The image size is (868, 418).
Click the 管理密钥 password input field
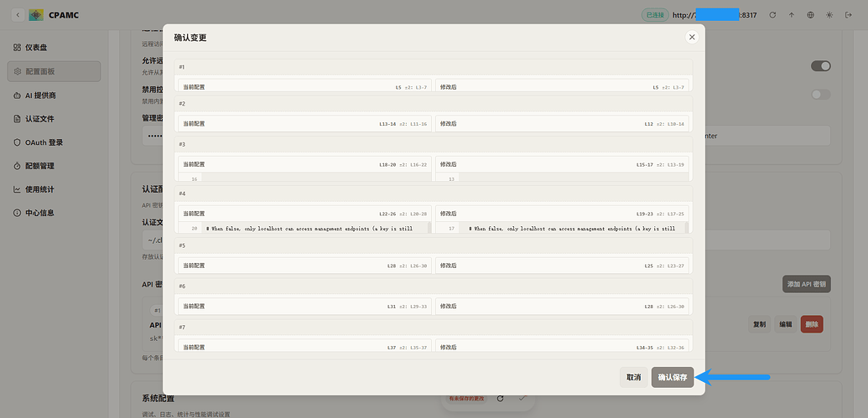[x=153, y=136]
